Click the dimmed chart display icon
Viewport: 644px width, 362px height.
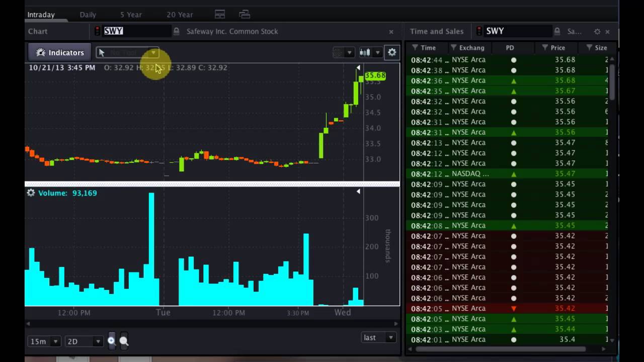pos(338,52)
